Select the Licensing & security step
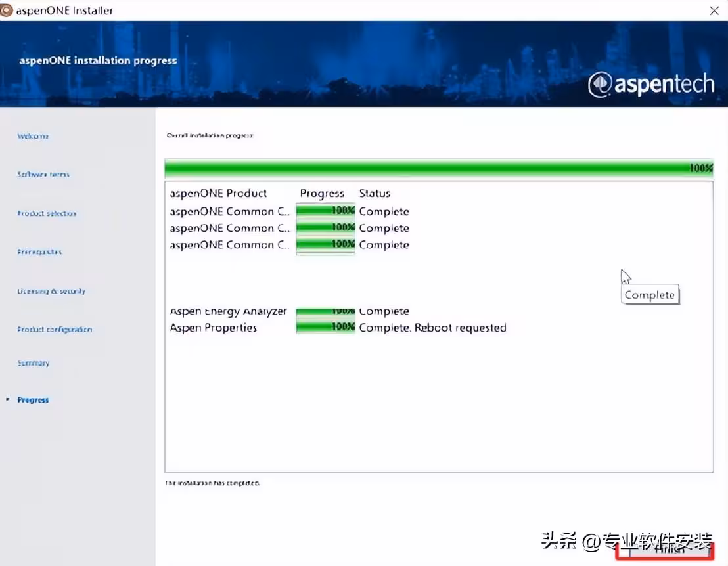Viewport: 728px width, 566px height. (51, 291)
